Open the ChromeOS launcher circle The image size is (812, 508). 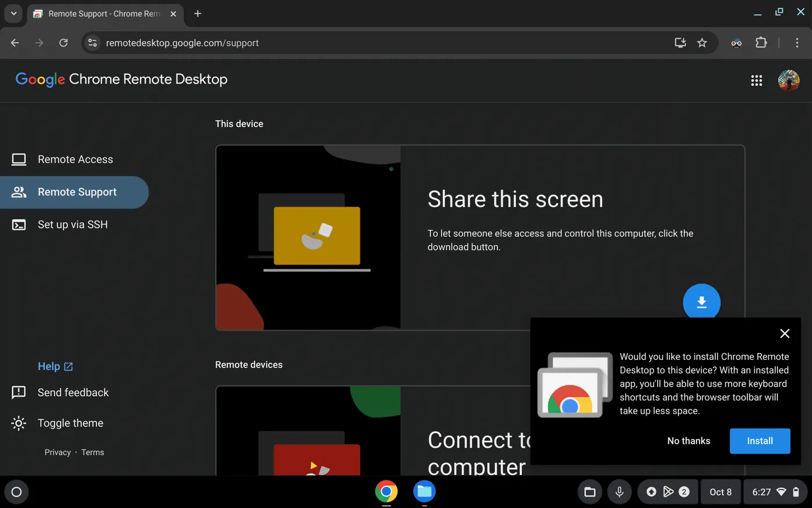point(16,492)
